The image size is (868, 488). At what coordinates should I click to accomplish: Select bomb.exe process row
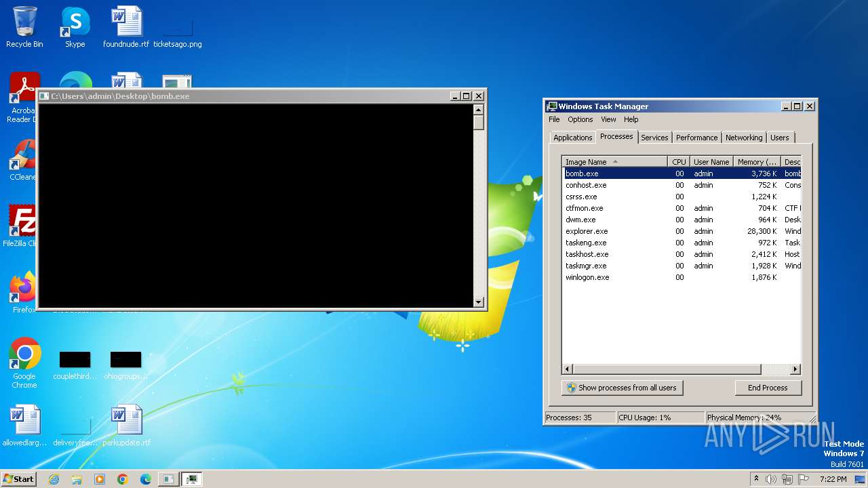point(682,174)
